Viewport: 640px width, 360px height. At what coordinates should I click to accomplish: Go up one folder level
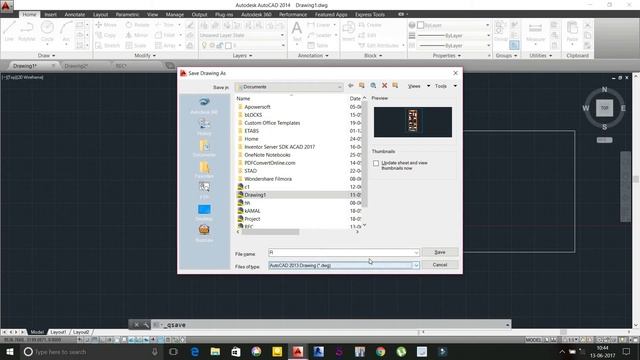pos(362,86)
